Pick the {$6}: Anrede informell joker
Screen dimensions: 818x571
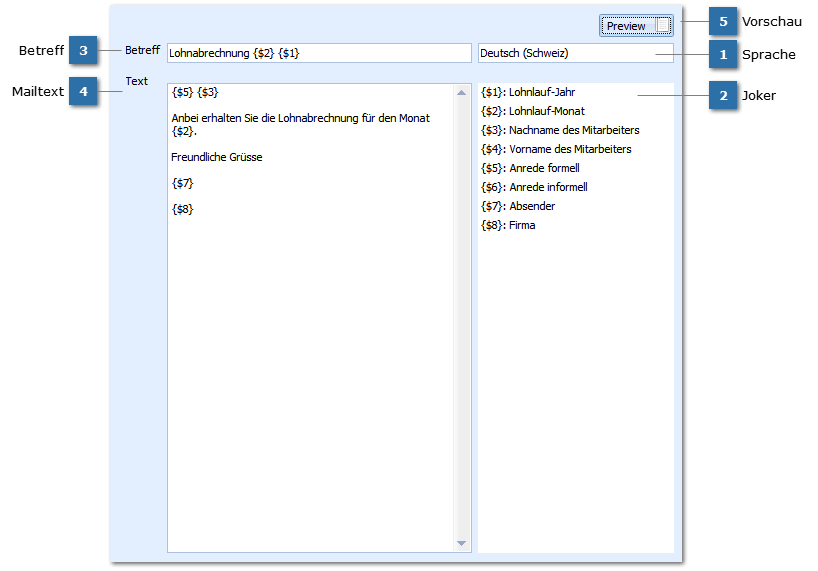(534, 187)
